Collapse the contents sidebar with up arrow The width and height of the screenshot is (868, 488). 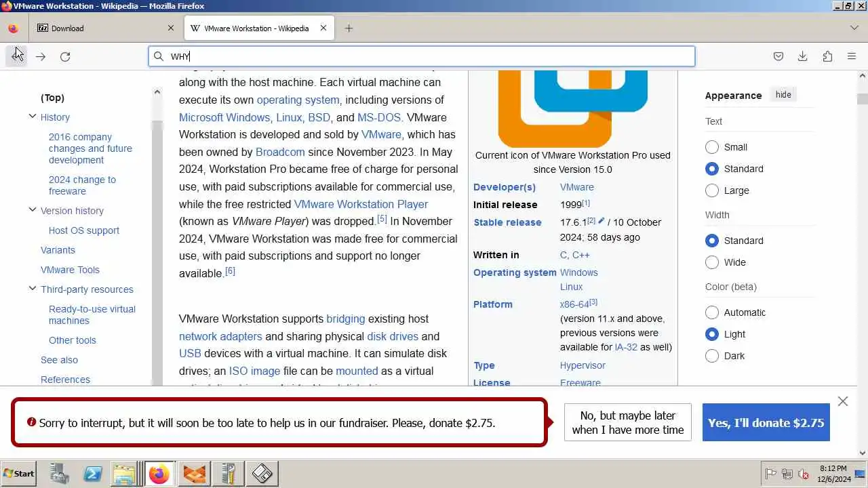click(x=157, y=92)
